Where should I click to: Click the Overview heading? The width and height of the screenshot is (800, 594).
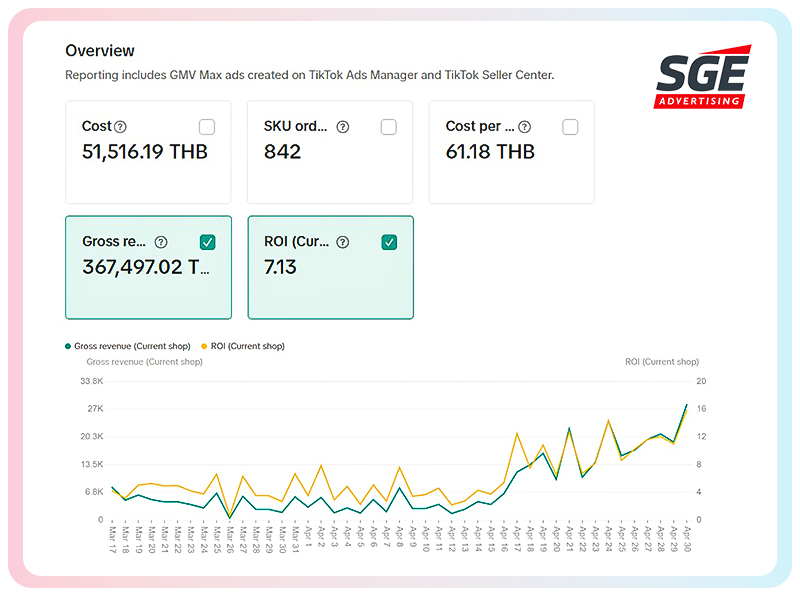100,51
